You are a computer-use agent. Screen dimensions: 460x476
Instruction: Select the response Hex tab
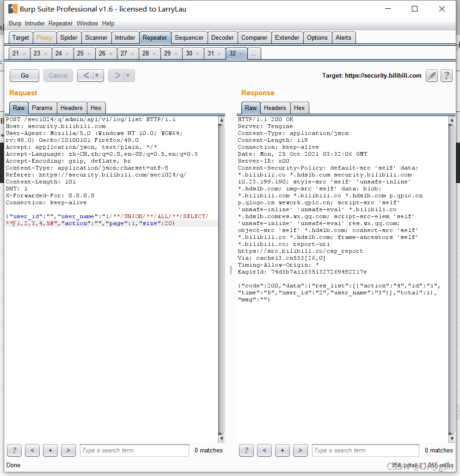tap(300, 108)
